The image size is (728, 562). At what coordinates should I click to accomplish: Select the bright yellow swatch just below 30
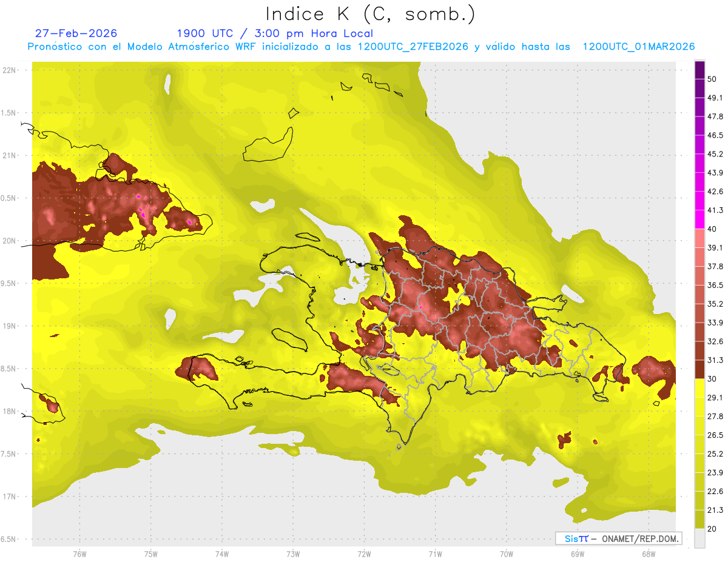pyautogui.click(x=699, y=388)
